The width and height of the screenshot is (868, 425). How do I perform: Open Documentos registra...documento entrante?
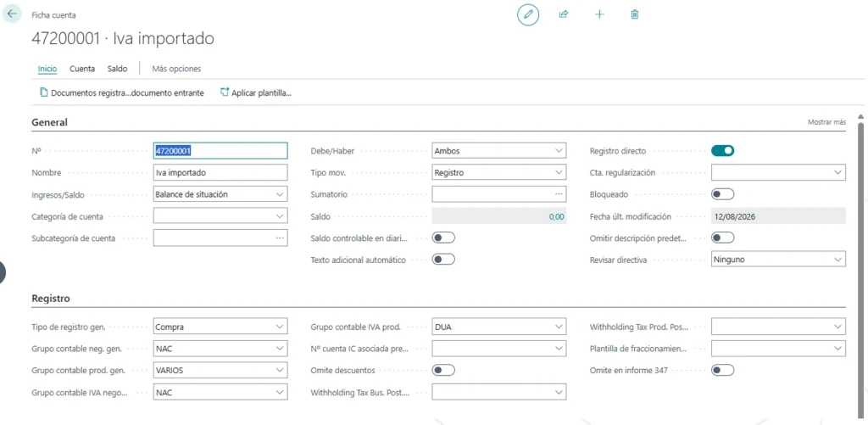122,93
